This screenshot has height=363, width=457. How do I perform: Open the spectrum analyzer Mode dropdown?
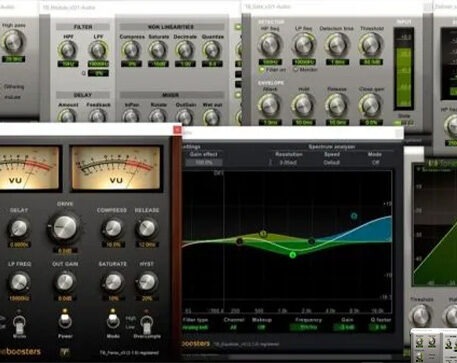point(376,163)
